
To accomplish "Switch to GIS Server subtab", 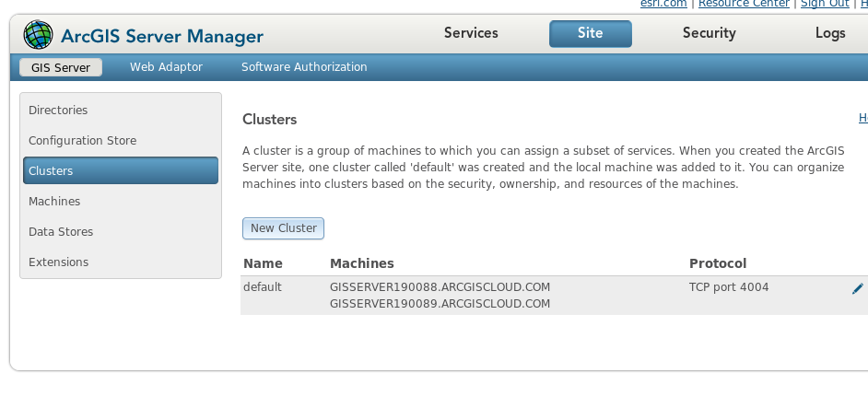I will click(61, 67).
